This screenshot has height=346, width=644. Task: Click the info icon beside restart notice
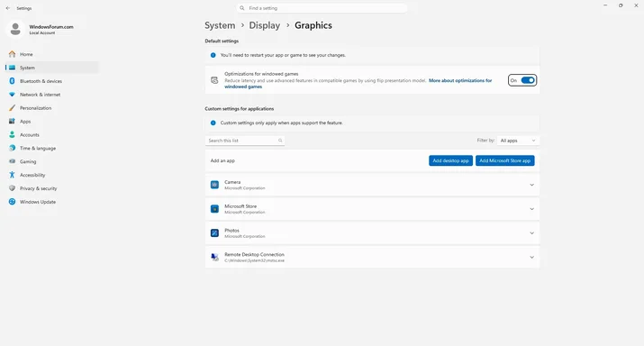pos(213,55)
